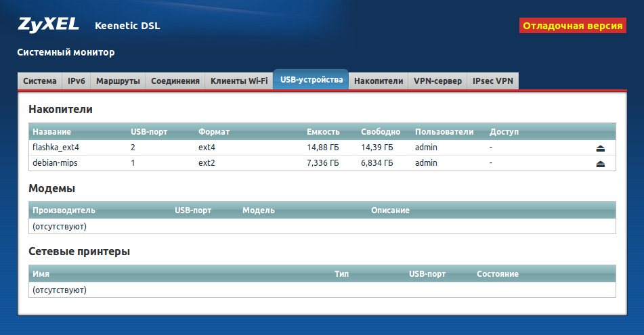Click the Свободно column header

pos(380,131)
